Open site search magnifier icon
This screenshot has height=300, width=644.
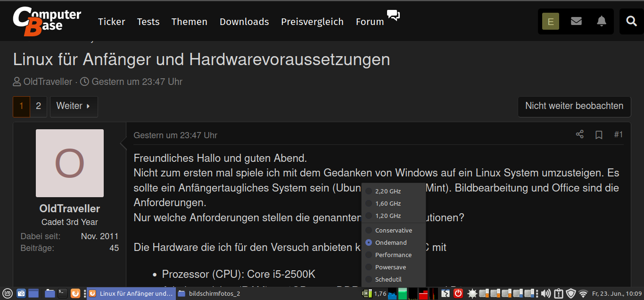click(x=631, y=21)
